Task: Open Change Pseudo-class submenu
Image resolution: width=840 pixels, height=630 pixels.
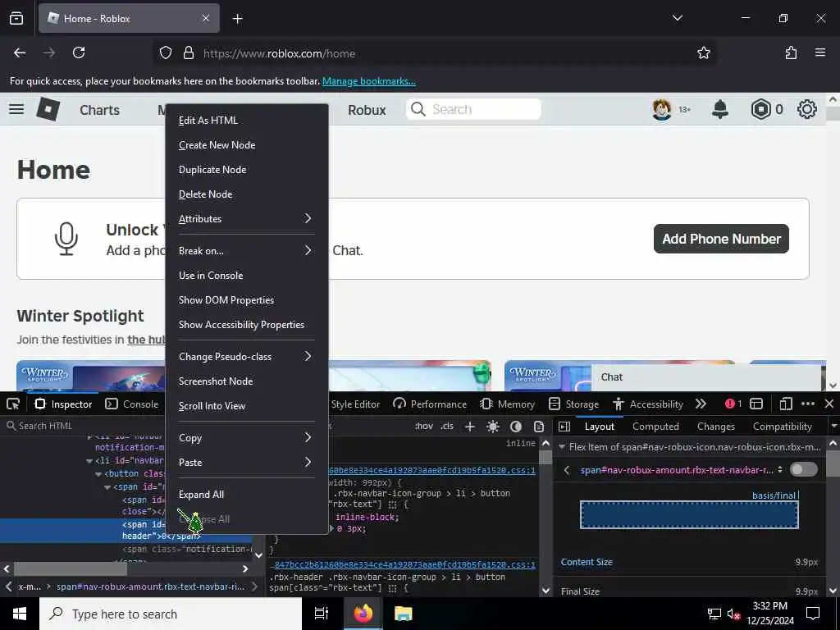Action: (246, 356)
